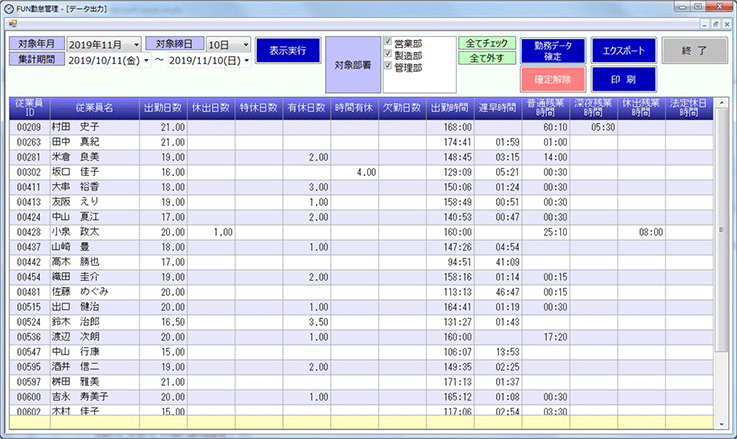Uncheck the 製造部 department checkbox
The height and width of the screenshot is (439, 737).
pos(390,56)
